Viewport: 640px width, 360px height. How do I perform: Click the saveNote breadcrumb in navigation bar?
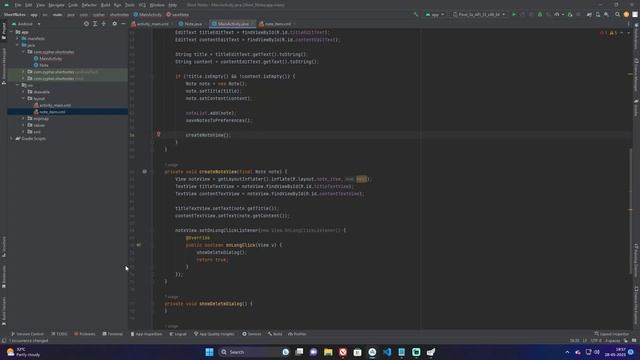coord(178,14)
